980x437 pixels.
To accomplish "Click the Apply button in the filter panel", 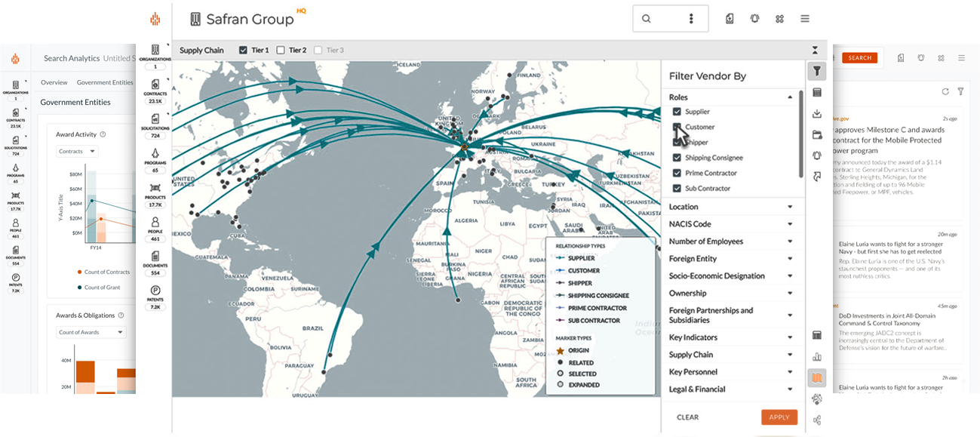I will click(779, 417).
